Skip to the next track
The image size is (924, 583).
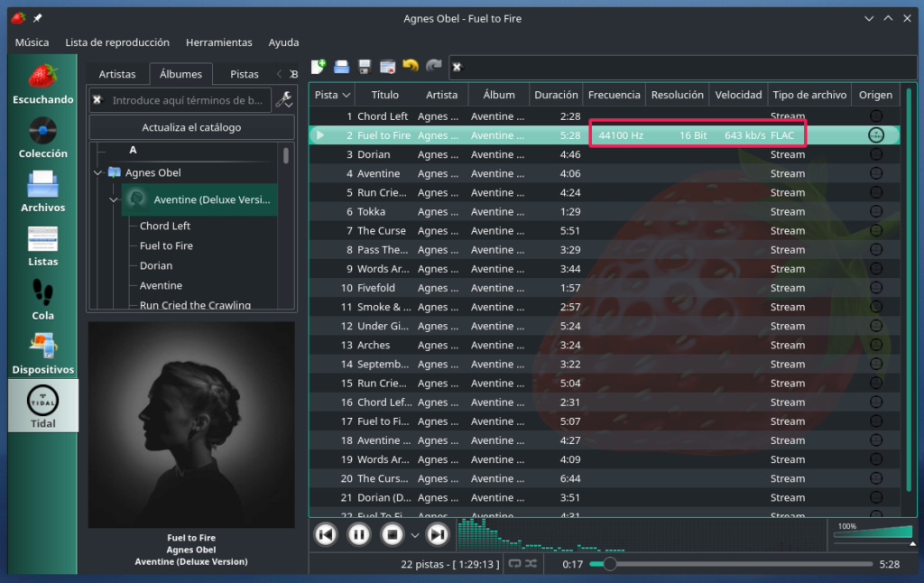pos(438,534)
